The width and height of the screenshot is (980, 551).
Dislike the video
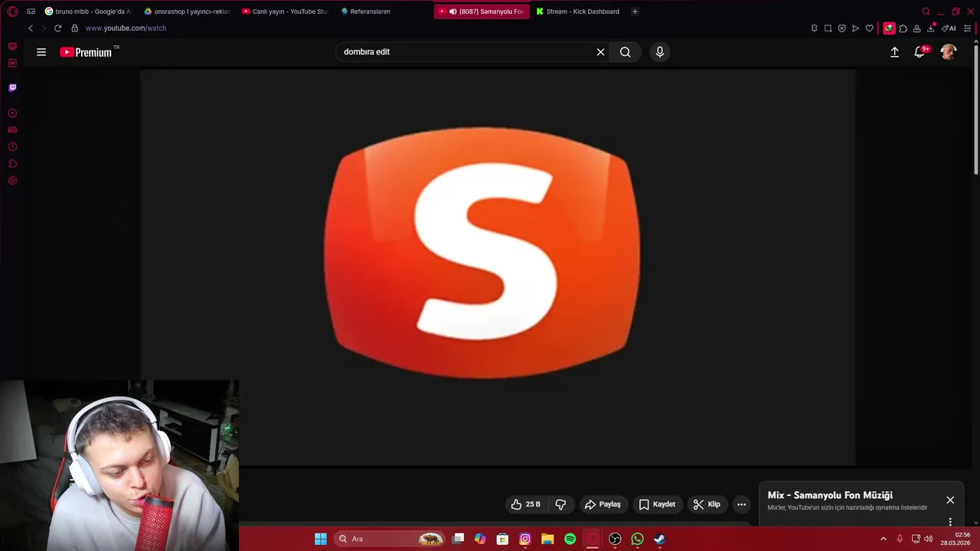pos(560,504)
